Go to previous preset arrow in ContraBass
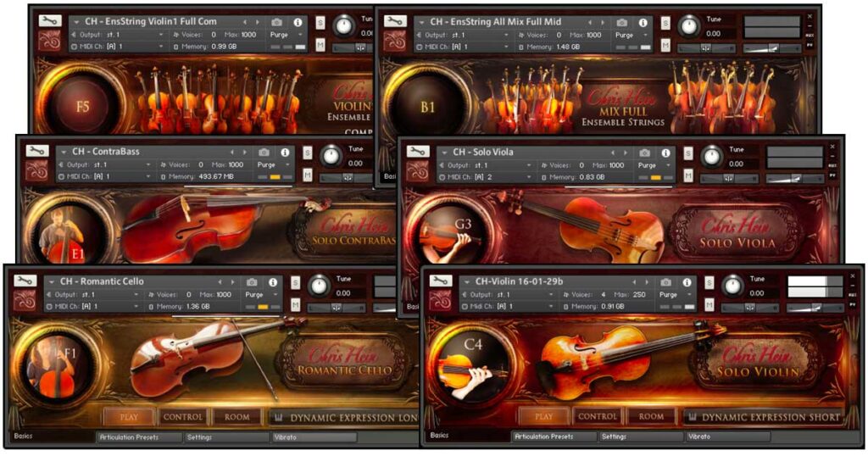The height and width of the screenshot is (456, 868). pyautogui.click(x=231, y=152)
